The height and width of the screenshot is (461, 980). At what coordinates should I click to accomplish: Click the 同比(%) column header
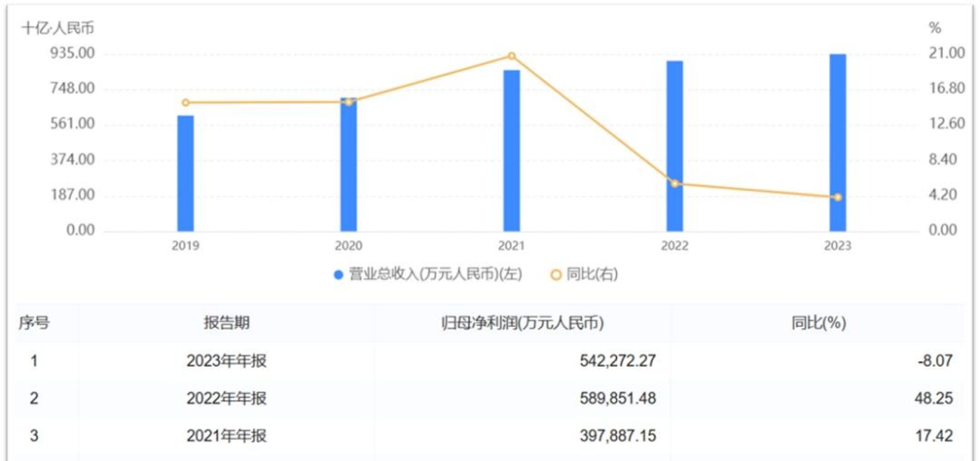point(818,323)
